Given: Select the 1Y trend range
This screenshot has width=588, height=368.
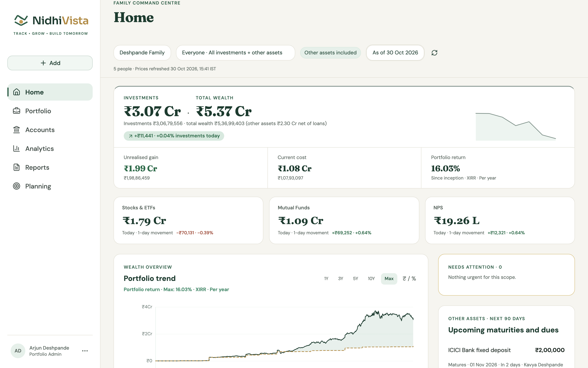Looking at the screenshot, I should point(326,279).
